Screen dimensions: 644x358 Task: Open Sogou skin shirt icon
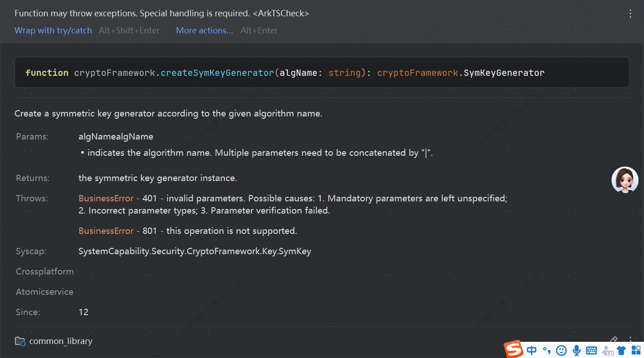[x=621, y=350]
